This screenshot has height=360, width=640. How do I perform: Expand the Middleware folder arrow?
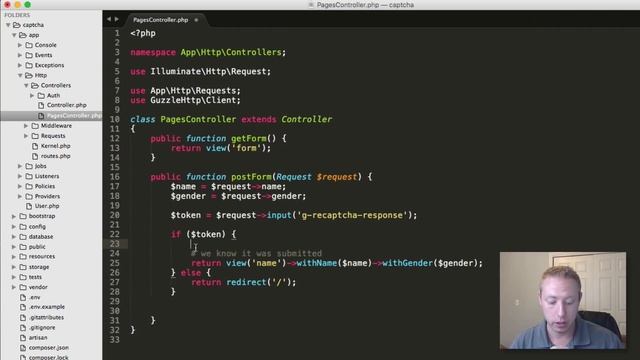point(26,126)
